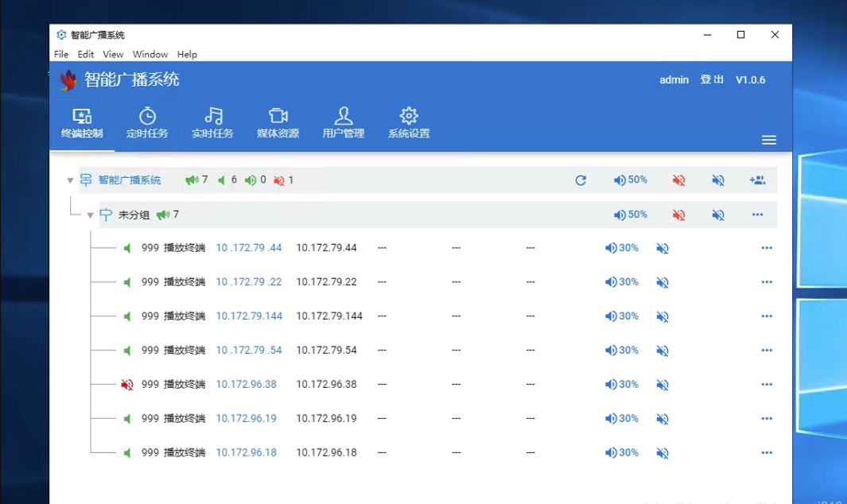Mute terminal 10.172.79.22

pos(662,282)
